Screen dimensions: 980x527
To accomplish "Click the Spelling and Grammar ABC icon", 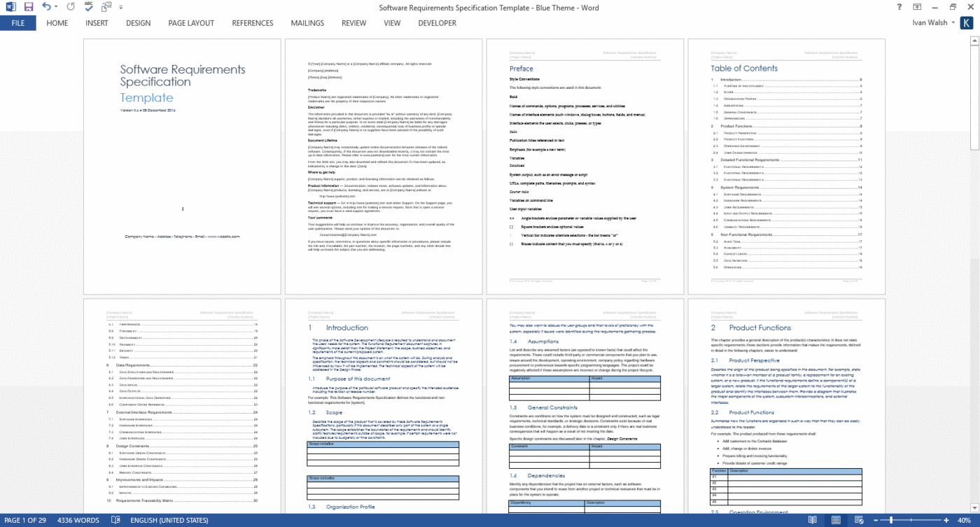I will (x=89, y=7).
